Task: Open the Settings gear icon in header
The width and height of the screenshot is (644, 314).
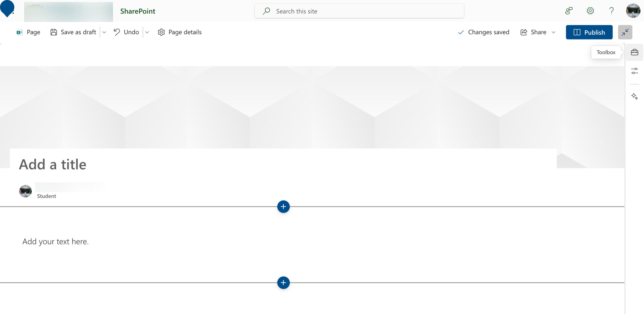Action: tap(590, 11)
